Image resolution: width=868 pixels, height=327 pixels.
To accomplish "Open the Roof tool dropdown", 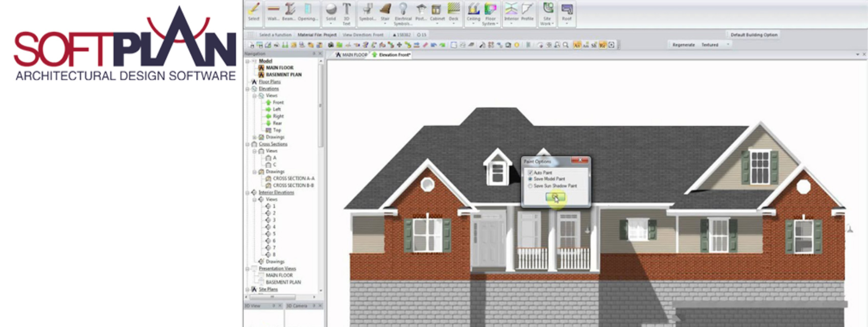I will (567, 24).
